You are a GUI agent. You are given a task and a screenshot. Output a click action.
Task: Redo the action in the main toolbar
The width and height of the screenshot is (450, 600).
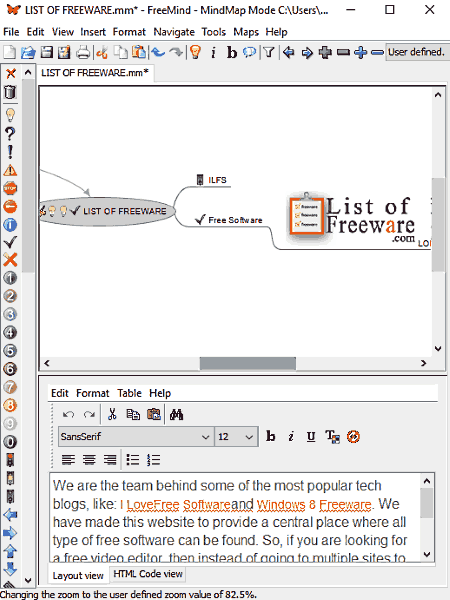[x=176, y=52]
